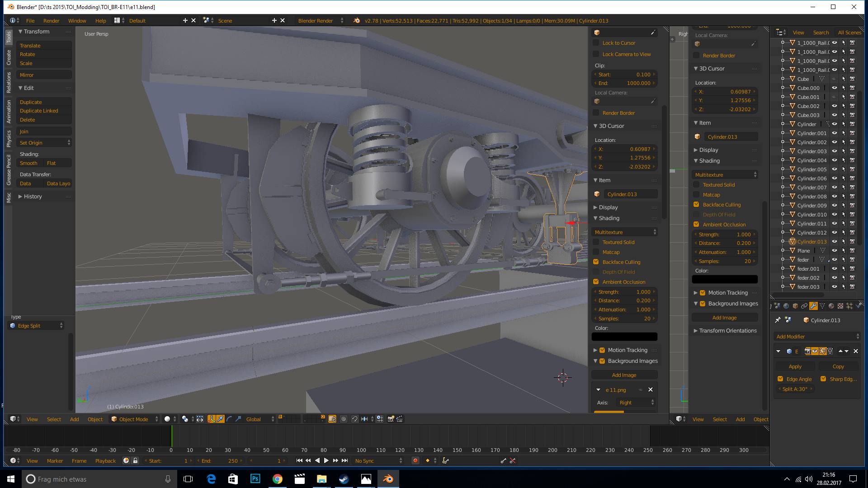Toggle modifier viewport visibility eye icon
Viewport: 868px width, 488px height.
[x=815, y=351]
